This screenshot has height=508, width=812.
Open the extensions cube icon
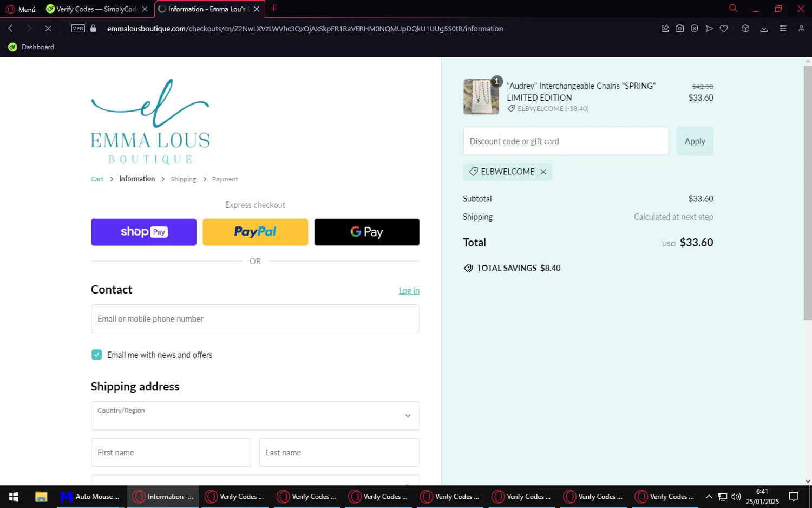click(745, 28)
